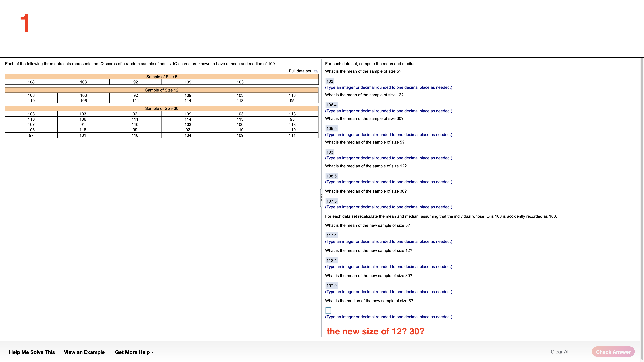Select the new mean of size 5 answer 117.4
The image size is (644, 362).
(331, 235)
